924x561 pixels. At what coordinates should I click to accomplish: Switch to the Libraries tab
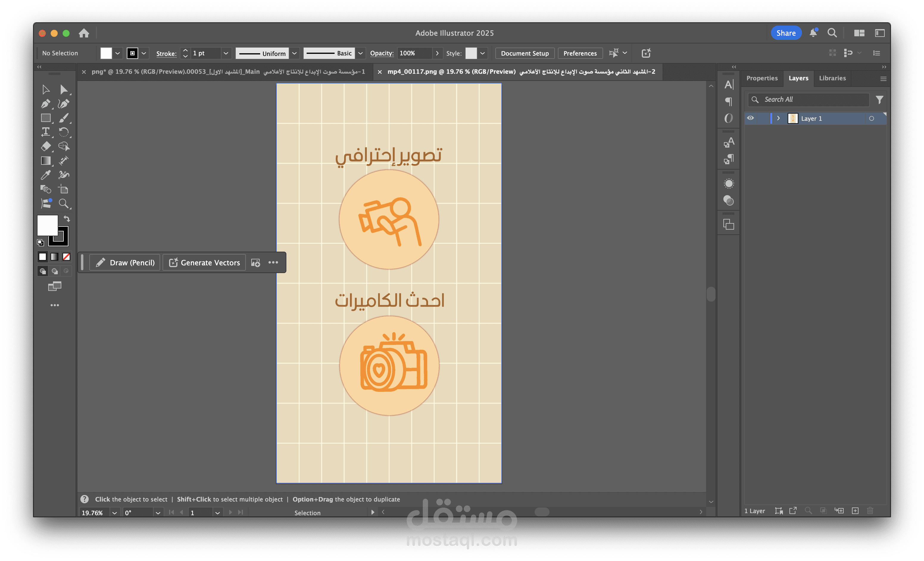click(832, 78)
